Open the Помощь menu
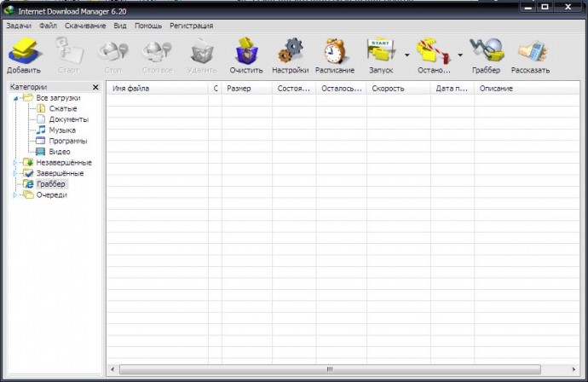Screen dimensions: 588x382 (x=148, y=26)
